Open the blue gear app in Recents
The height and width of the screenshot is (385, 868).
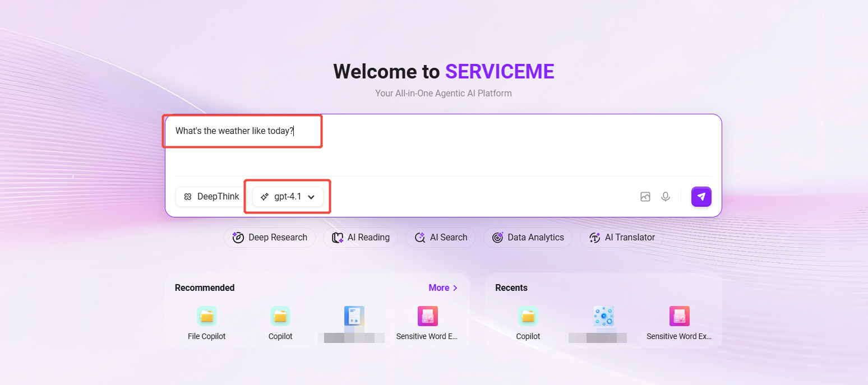point(603,317)
